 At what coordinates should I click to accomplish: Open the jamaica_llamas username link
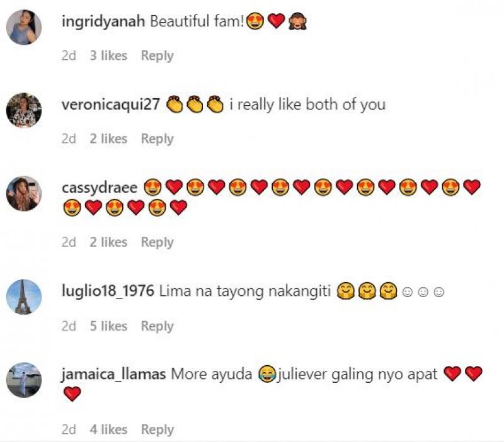[x=113, y=375]
